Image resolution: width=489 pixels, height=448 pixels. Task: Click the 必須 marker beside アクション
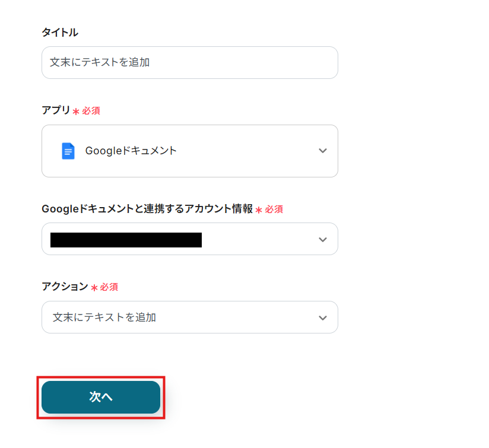click(109, 287)
